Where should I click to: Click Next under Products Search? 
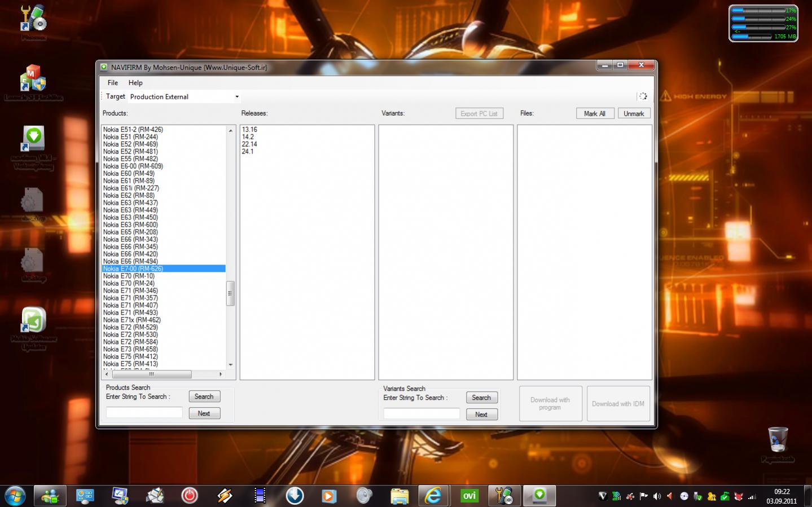[x=204, y=413]
